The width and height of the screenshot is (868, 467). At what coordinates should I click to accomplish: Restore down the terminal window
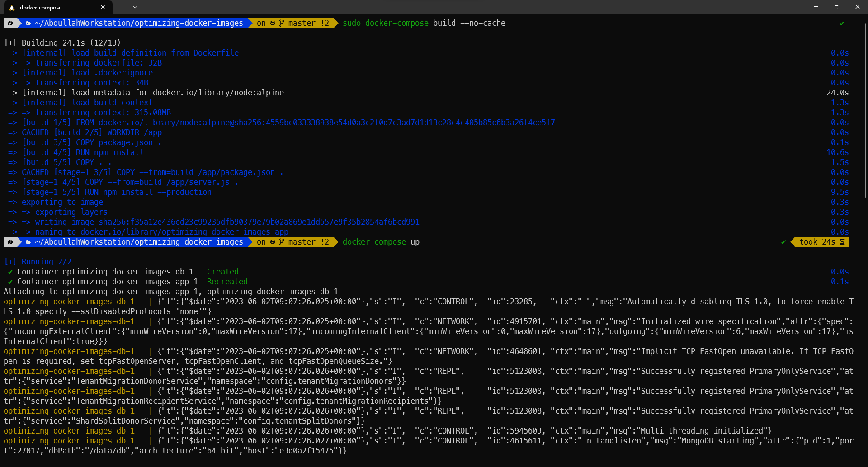point(837,7)
